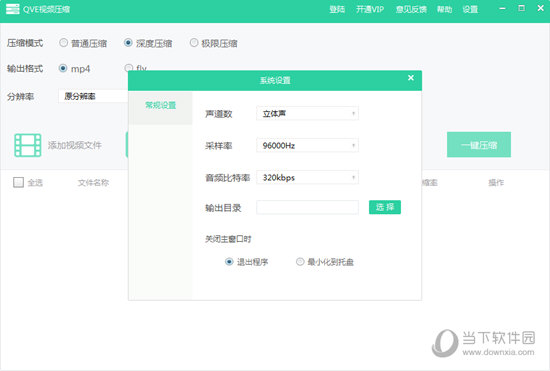Open the 声道数 dropdown
The image size is (550, 371).
[307, 114]
